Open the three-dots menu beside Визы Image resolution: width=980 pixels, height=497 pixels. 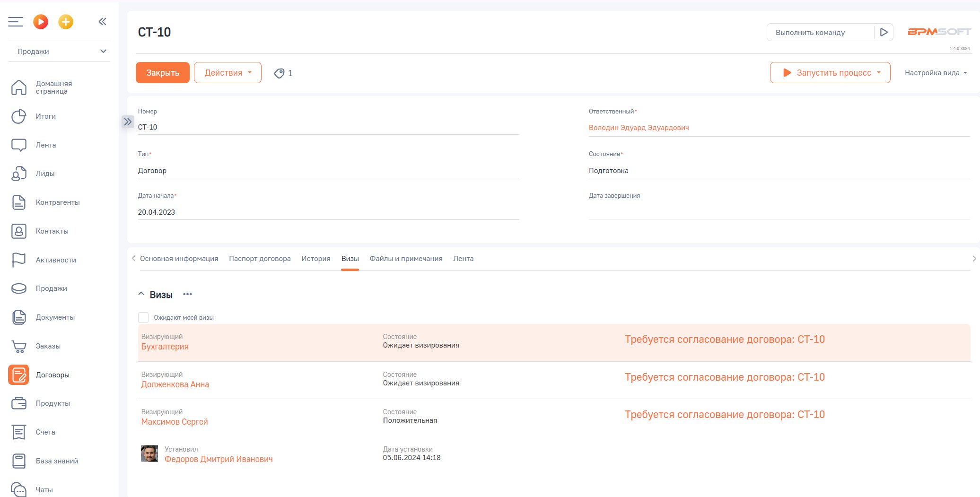click(x=188, y=295)
